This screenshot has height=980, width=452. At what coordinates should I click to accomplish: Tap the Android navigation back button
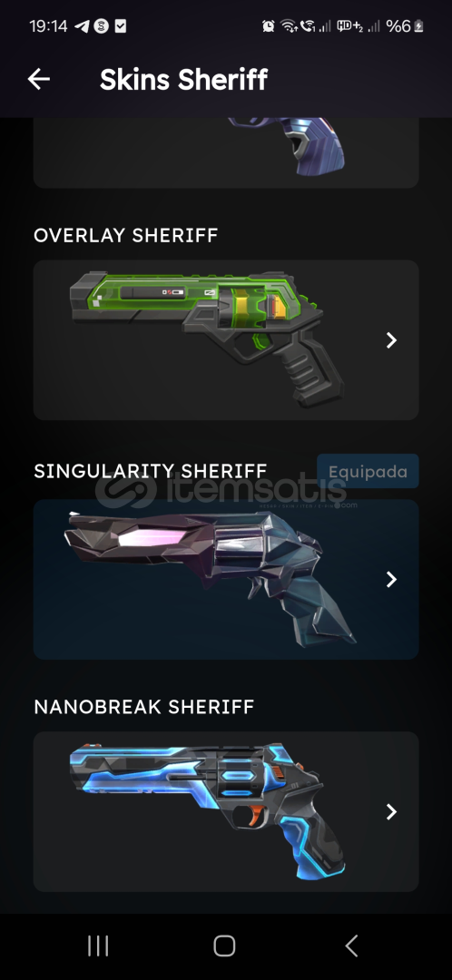[x=352, y=946]
